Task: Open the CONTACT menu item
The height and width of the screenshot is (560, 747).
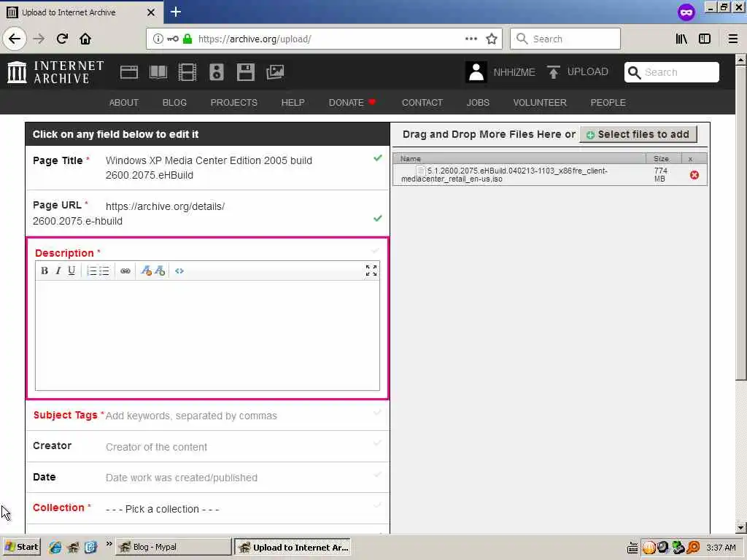Action: [x=422, y=102]
